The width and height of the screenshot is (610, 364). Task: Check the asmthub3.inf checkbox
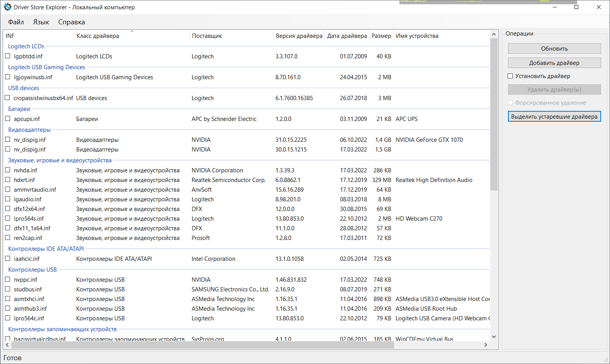8,308
